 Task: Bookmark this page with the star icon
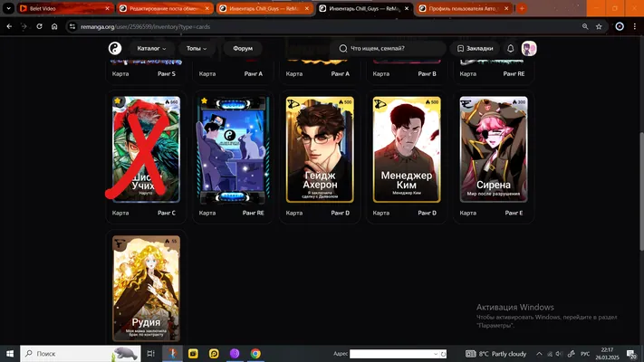[599, 26]
